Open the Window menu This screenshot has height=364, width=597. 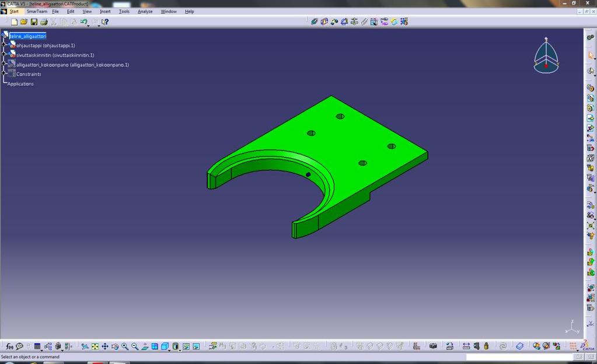click(169, 12)
